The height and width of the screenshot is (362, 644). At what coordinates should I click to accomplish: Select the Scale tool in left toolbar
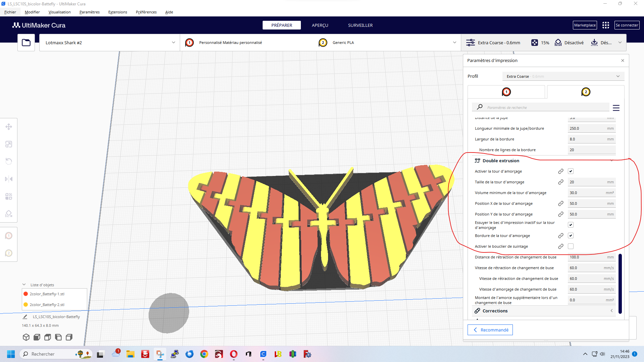9,144
